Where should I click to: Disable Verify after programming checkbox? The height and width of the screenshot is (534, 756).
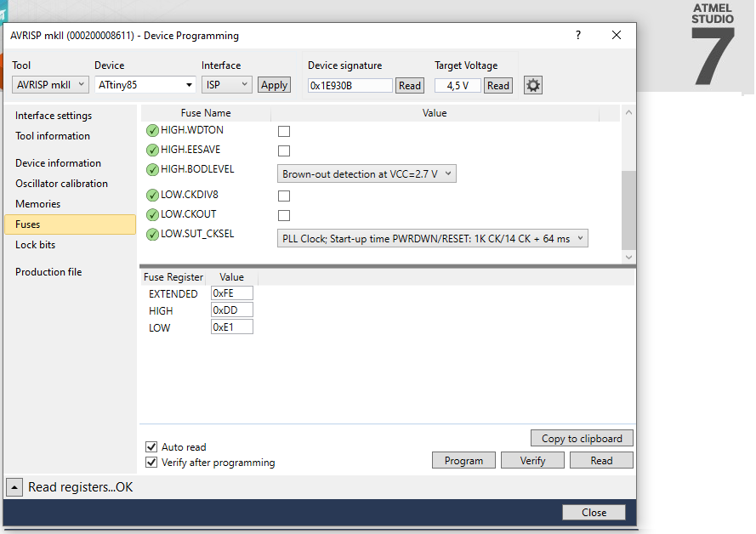pyautogui.click(x=151, y=463)
